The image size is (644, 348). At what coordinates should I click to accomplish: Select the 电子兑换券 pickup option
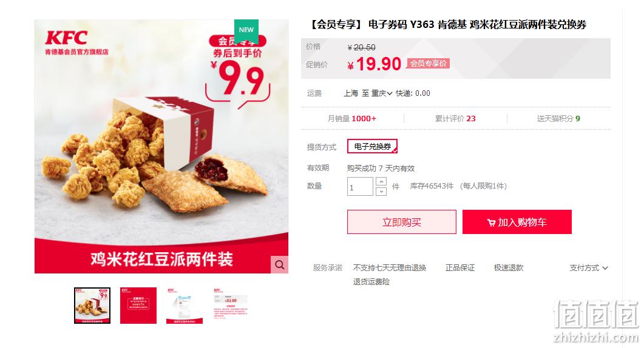(372, 146)
